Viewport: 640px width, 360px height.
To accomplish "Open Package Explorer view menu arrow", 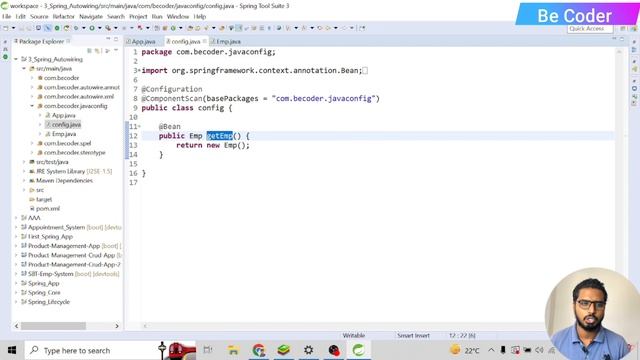I will click(116, 50).
